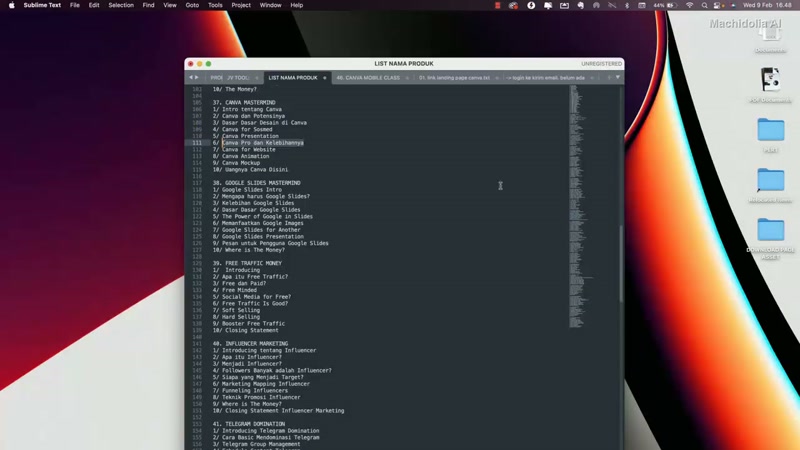This screenshot has height=450, width=800.
Task: Click line '9/ Booster Free Traffic'
Action: point(248,323)
